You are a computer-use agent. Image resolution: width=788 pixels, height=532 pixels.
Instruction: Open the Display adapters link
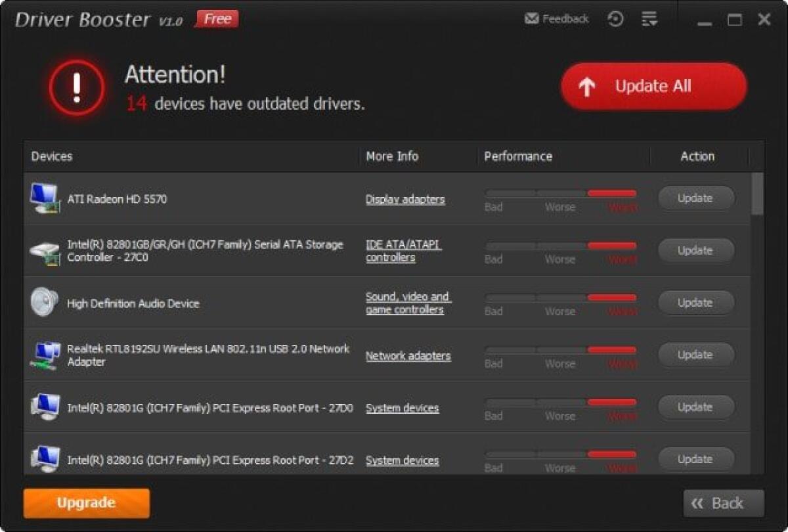coord(405,199)
